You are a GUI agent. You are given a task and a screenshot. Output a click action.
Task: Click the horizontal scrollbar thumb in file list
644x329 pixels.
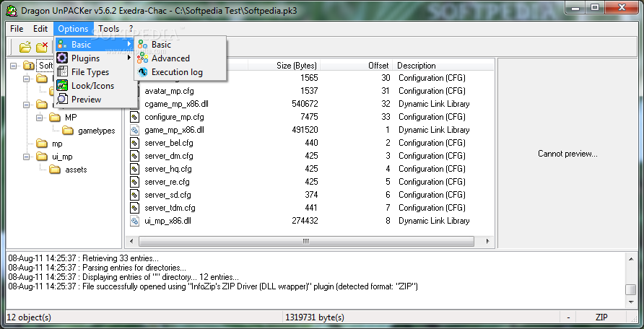(x=306, y=241)
